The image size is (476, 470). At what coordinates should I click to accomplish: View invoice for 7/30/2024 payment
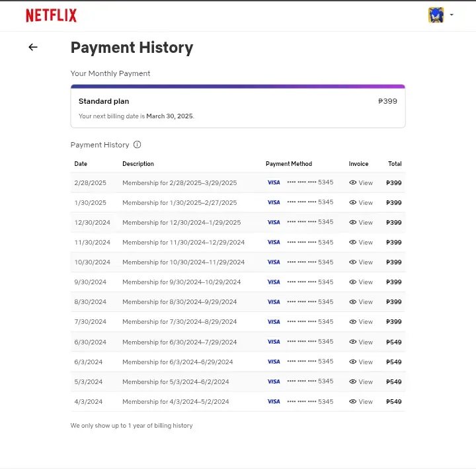click(x=361, y=322)
